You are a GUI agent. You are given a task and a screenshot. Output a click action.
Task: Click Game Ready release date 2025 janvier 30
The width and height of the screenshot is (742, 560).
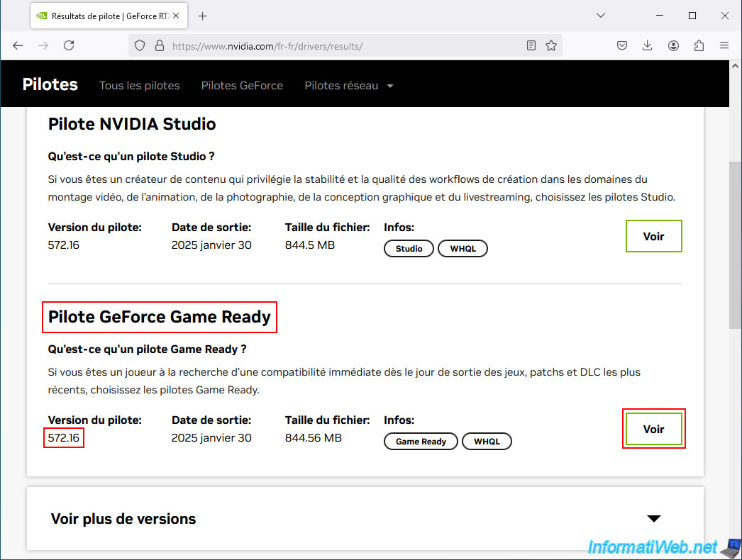tap(211, 438)
